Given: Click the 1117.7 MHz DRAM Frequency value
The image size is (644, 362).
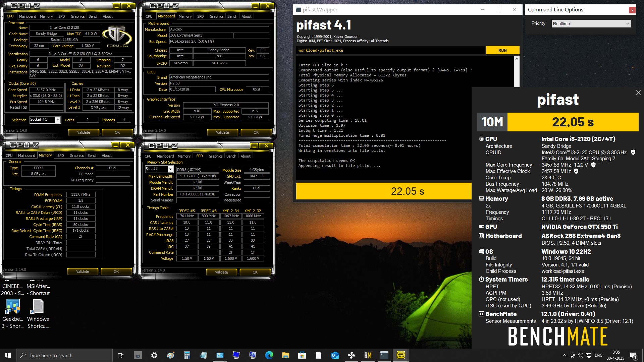Looking at the screenshot, I should 81,194.
